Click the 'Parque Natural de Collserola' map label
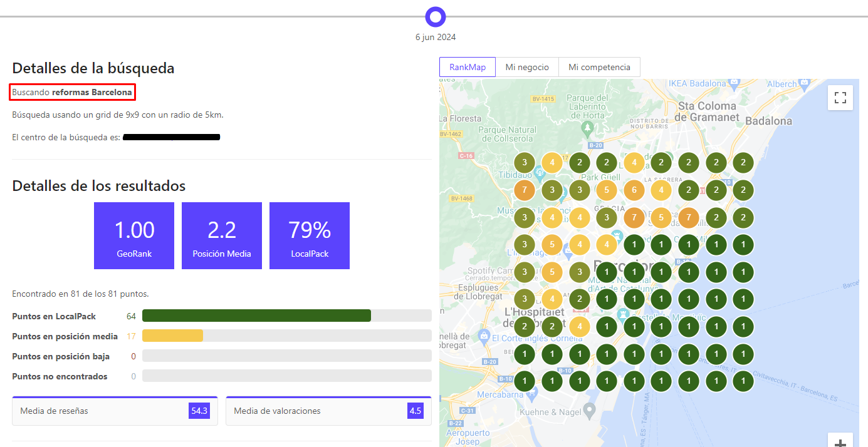Viewport: 868px width, 447px height. [x=507, y=134]
